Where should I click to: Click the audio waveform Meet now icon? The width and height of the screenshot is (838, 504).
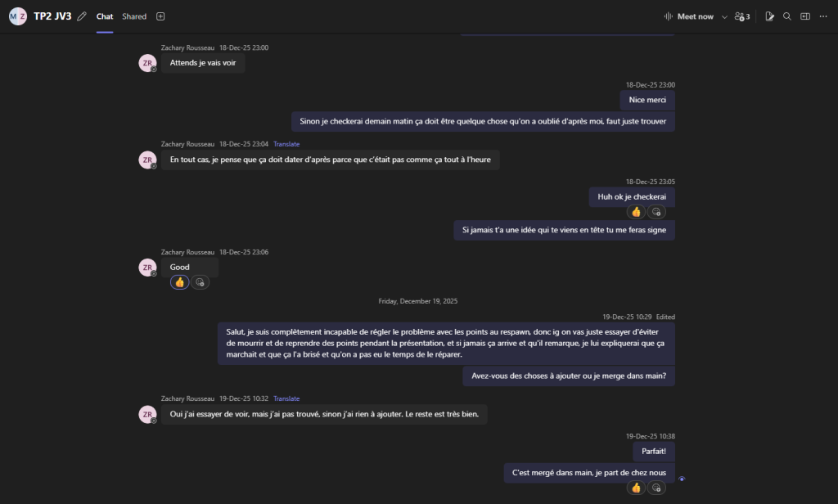[669, 16]
